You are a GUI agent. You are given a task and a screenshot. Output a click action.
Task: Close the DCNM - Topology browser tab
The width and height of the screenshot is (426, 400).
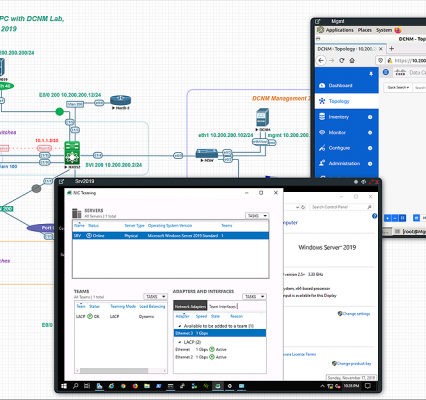pyautogui.click(x=381, y=49)
